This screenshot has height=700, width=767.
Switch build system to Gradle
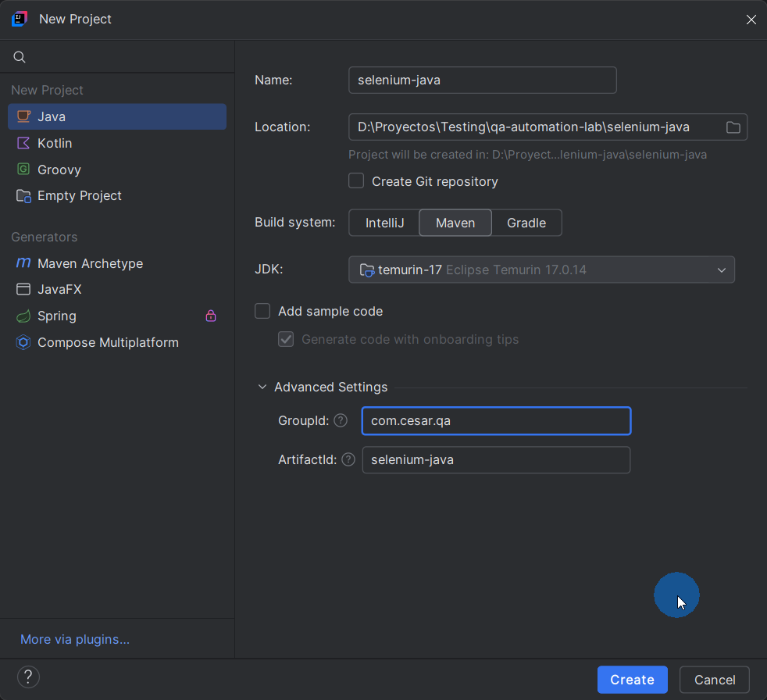coord(526,223)
